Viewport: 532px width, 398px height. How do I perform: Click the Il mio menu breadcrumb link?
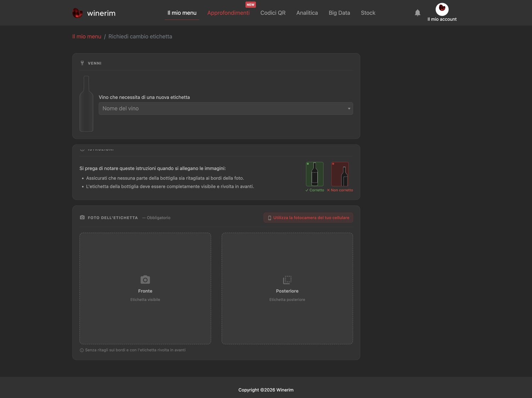pyautogui.click(x=87, y=37)
